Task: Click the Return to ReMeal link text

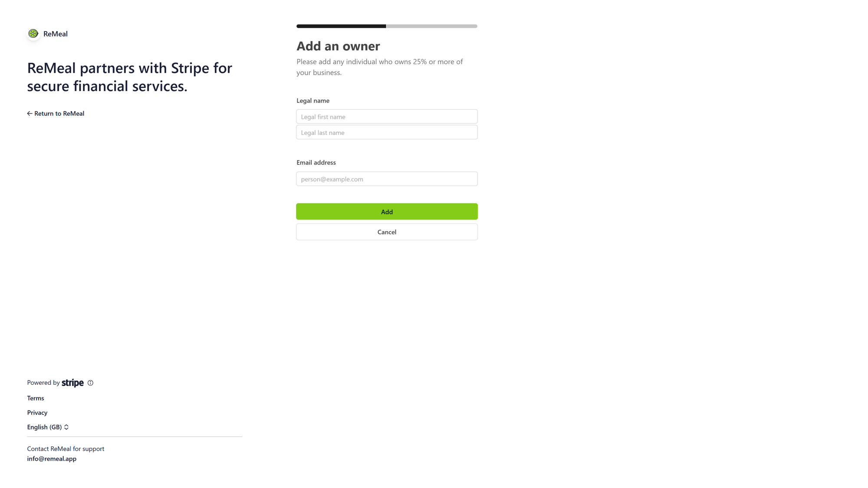Action: [x=59, y=114]
